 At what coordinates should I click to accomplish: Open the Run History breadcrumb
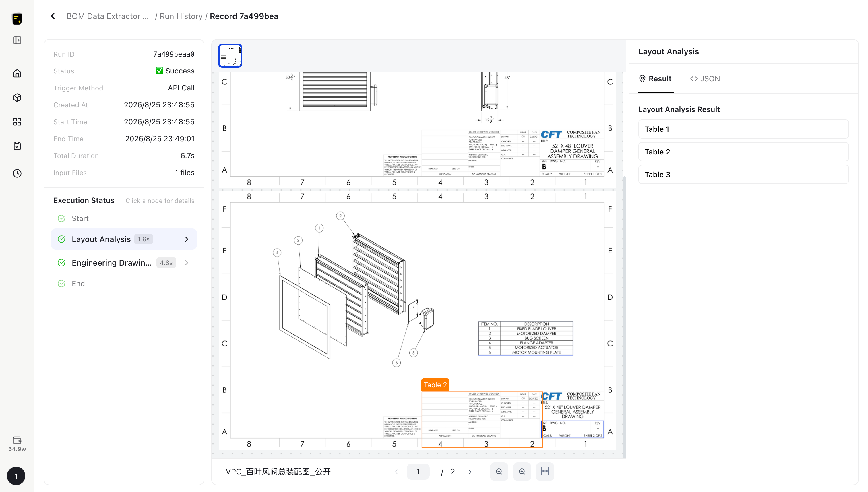pos(181,16)
